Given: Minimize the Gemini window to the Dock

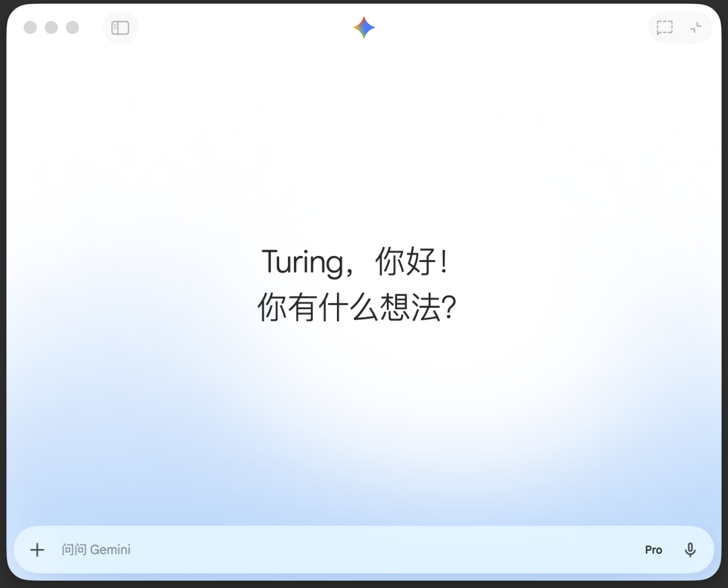Looking at the screenshot, I should point(51,28).
